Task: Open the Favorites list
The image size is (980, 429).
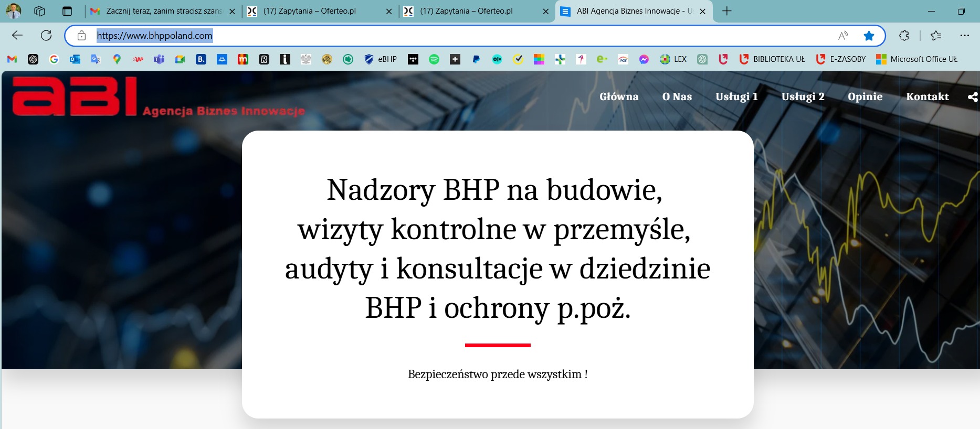Action: (936, 36)
